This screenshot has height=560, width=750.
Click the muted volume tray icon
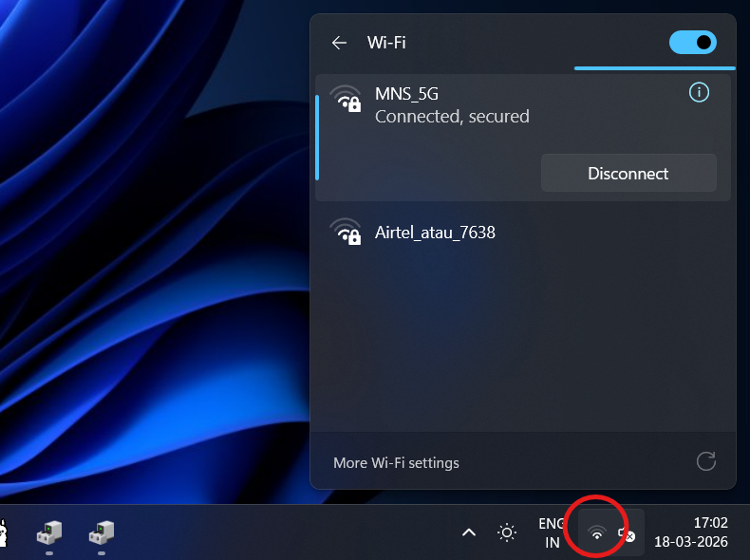click(x=627, y=533)
